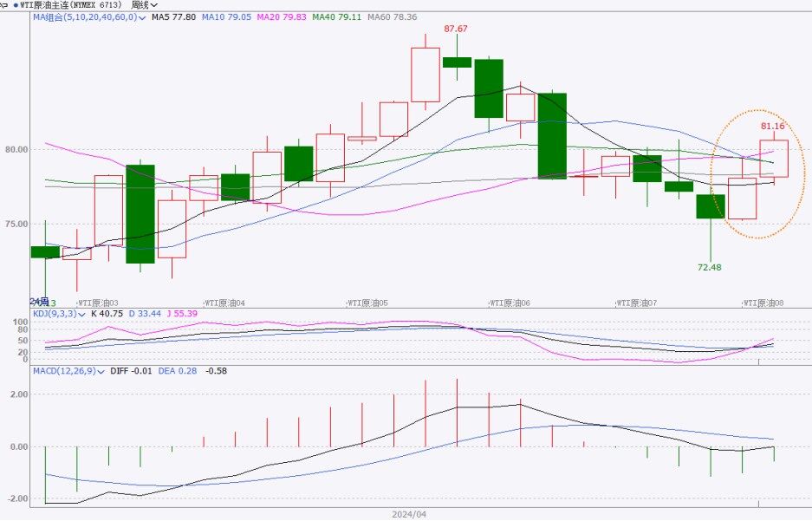The width and height of the screenshot is (812, 521).
Task: Select the MA10 79.05 legend label
Action: [x=223, y=16]
